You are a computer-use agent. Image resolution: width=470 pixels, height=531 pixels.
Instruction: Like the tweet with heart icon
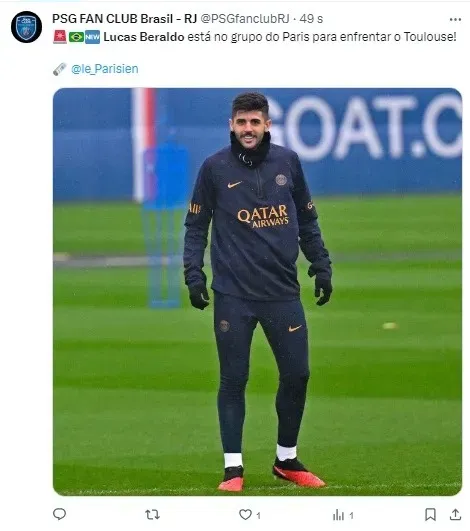(245, 514)
